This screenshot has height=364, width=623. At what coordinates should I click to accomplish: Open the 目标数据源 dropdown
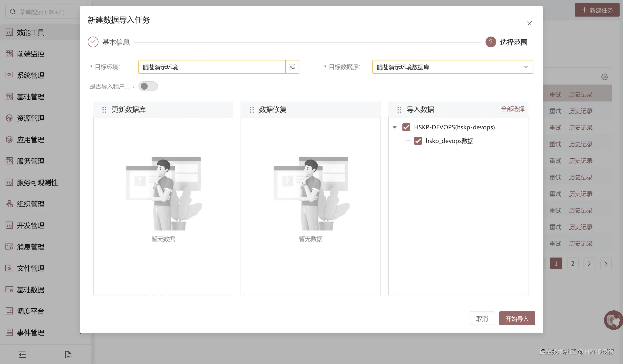[452, 67]
